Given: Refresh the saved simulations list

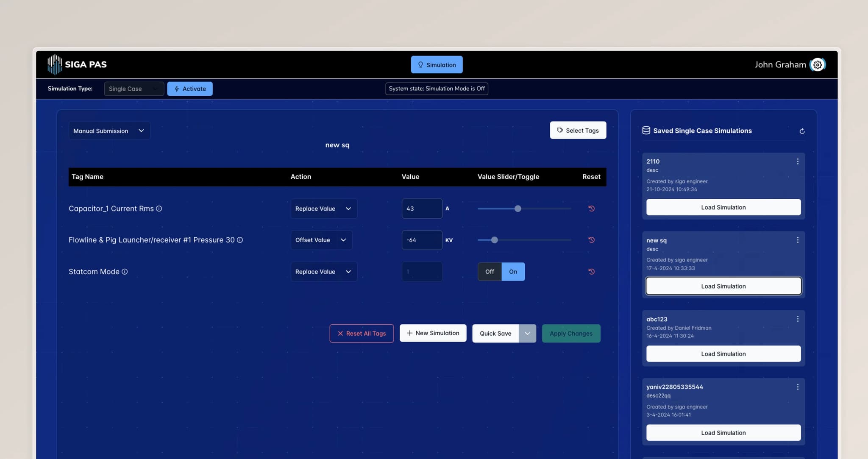Looking at the screenshot, I should (802, 131).
